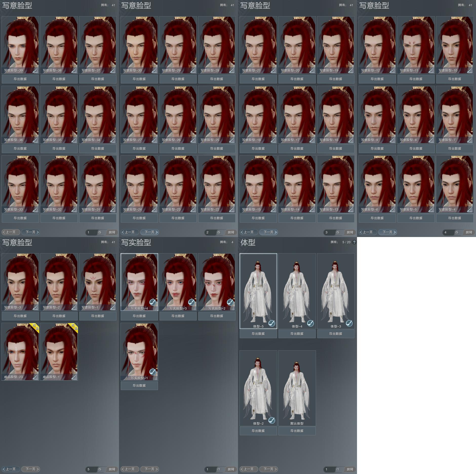Click 导出数据 under 默认体型
The height and width of the screenshot is (474, 476).
(x=297, y=431)
